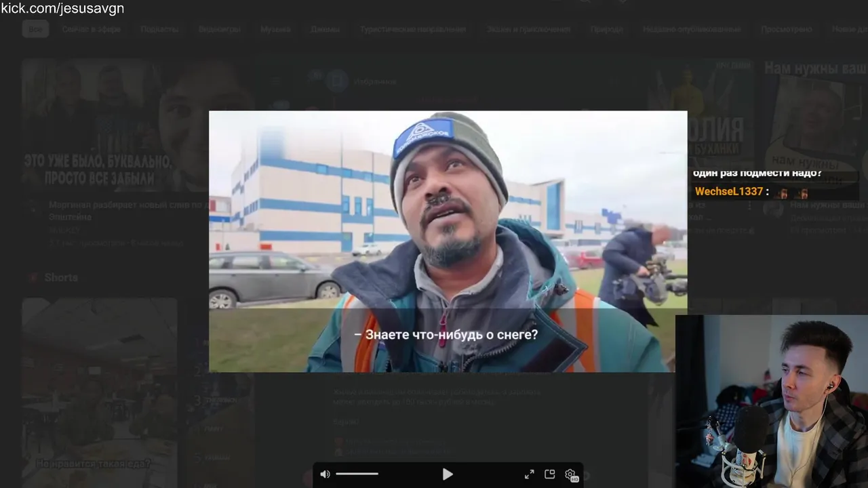Click the Shorts section heading
868x488 pixels.
click(60, 277)
